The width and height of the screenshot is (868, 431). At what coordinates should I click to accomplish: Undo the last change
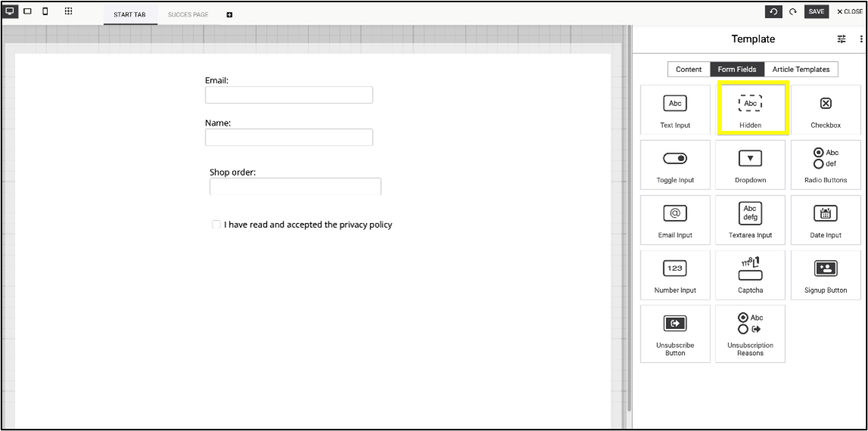pos(774,11)
